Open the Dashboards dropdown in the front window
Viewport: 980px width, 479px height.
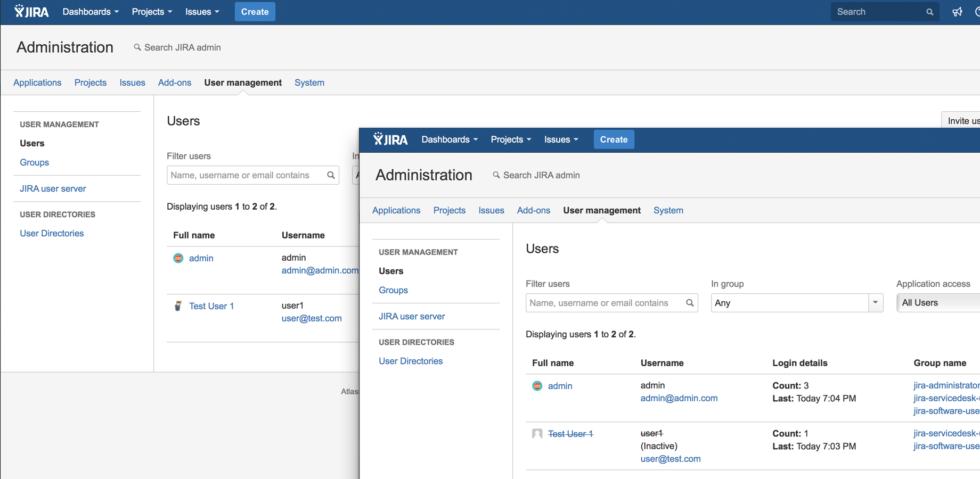coord(450,139)
